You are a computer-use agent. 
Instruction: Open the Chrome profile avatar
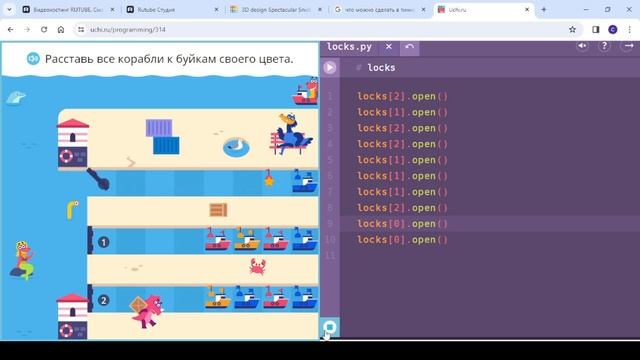click(612, 29)
